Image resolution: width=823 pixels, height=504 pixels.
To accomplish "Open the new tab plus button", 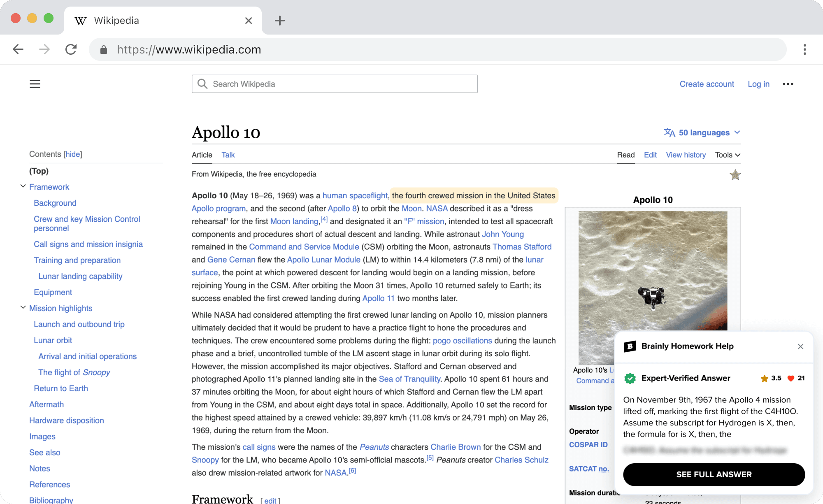I will click(x=280, y=21).
